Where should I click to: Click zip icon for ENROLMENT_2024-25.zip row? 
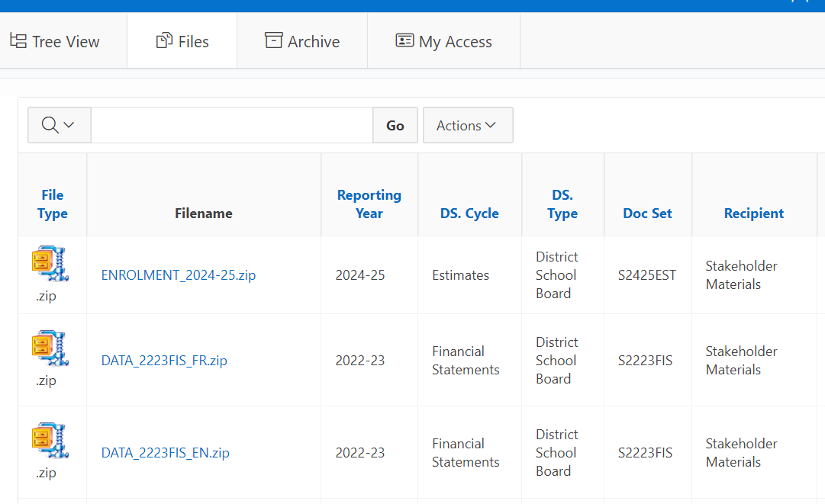pos(50,264)
